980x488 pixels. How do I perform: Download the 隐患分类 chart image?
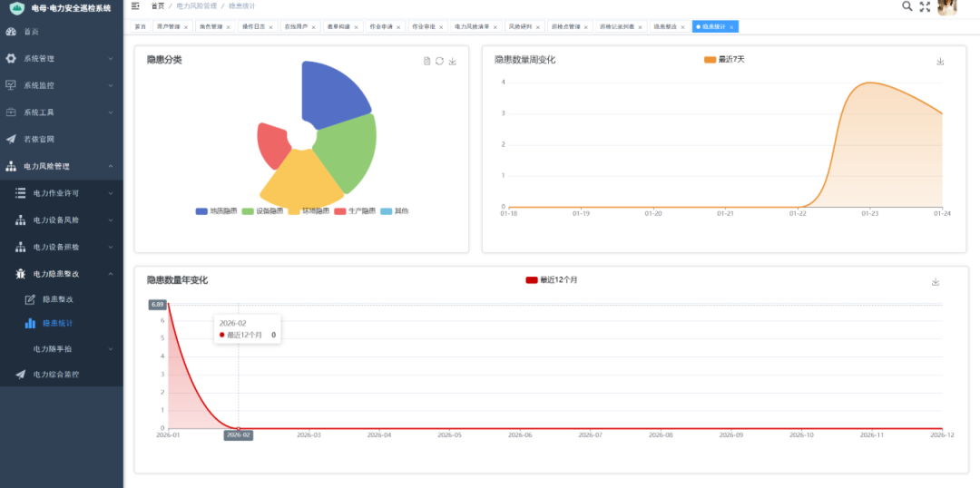click(x=453, y=61)
